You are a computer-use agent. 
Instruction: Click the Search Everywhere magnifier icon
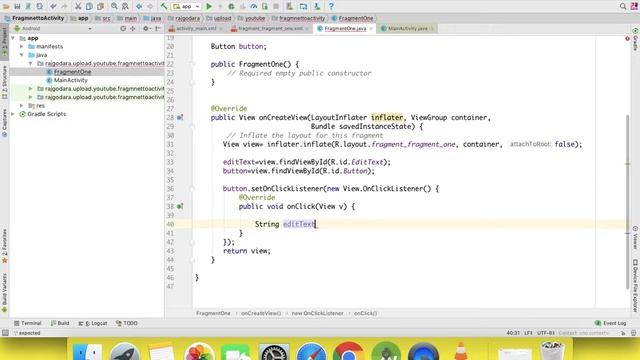[623, 6]
